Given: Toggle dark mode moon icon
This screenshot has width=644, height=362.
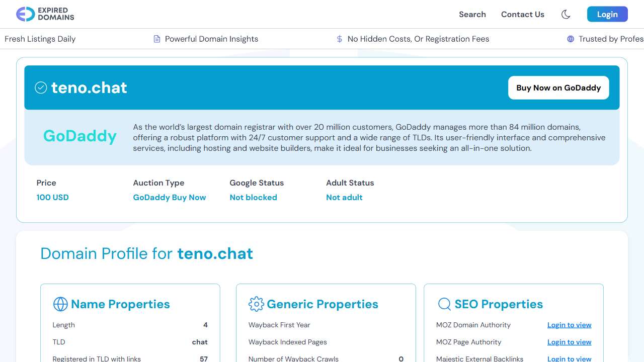Looking at the screenshot, I should pos(566,15).
